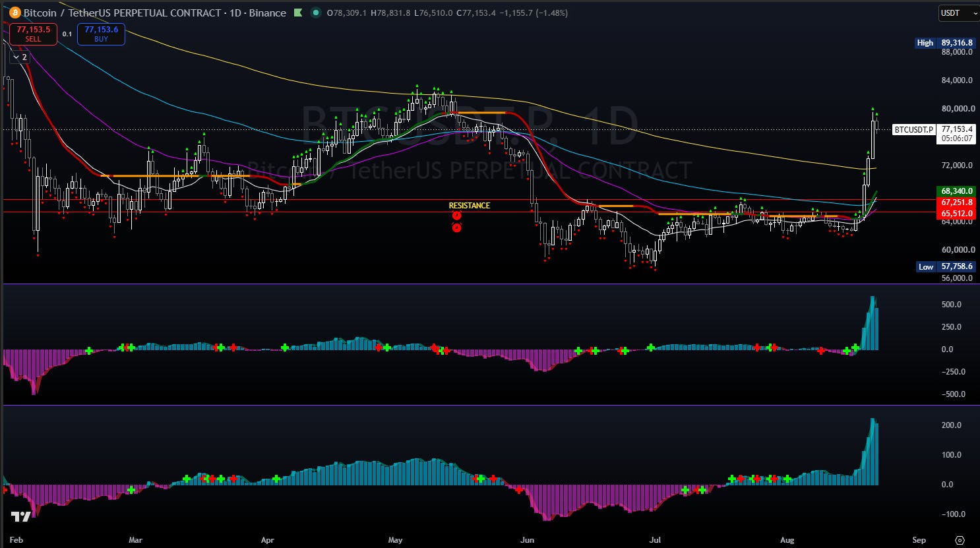Screen dimensions: 980x548
Task: Click the 200.0 label on the bottom indicator scale
Action: [x=951, y=425]
